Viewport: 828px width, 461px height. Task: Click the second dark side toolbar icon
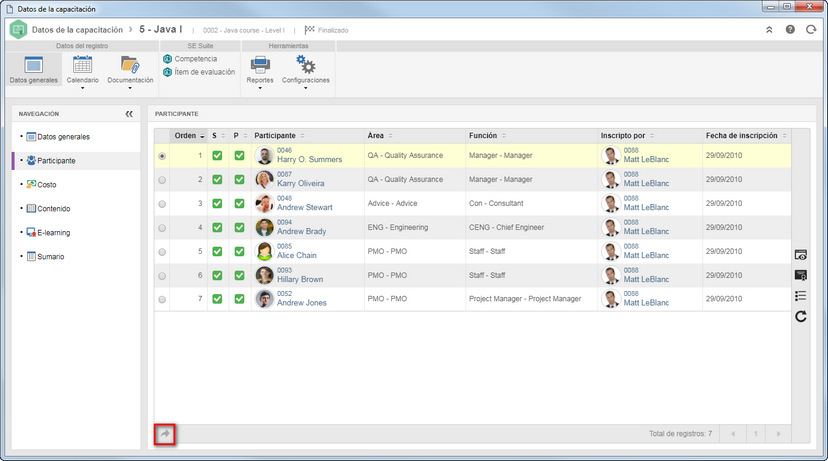click(x=801, y=275)
